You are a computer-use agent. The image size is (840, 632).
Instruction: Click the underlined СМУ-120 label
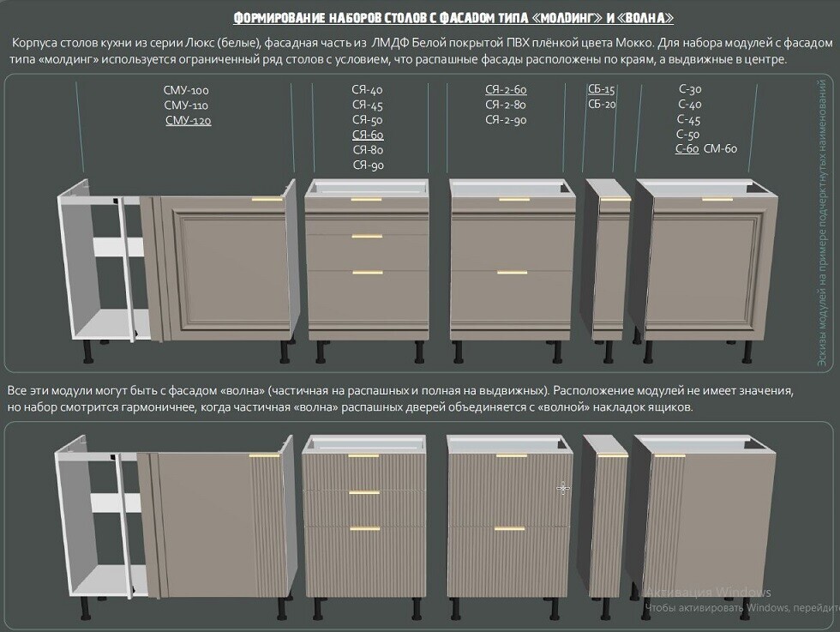[x=188, y=121]
